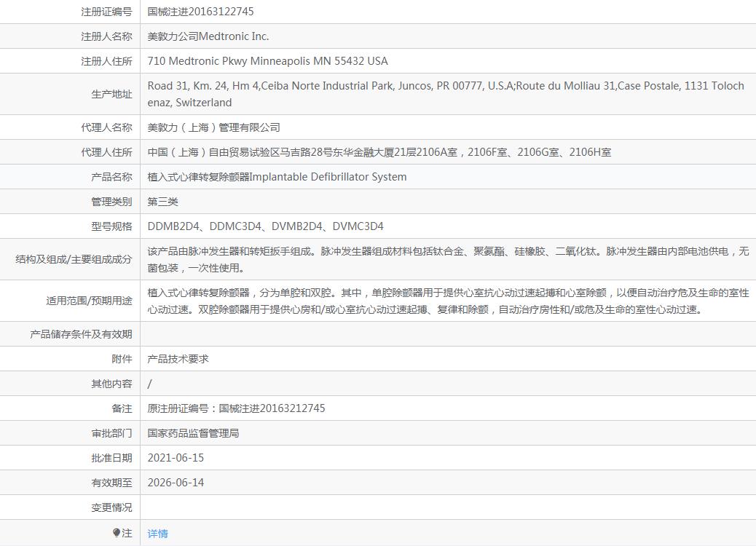Click the 适用范围/预期用途 description text

coord(447,301)
